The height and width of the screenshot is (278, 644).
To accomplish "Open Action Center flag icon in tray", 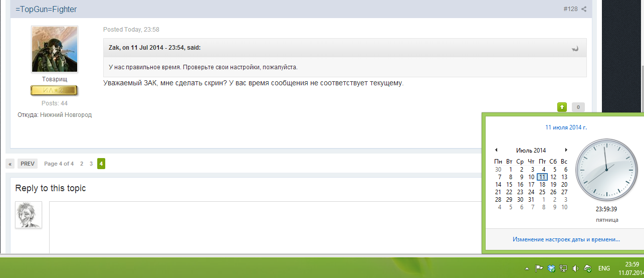I will (x=539, y=268).
